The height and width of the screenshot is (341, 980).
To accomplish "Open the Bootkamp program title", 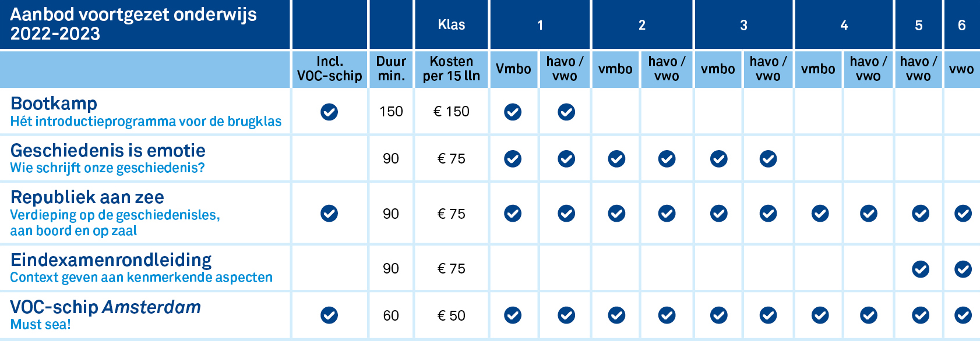I will coord(54,104).
